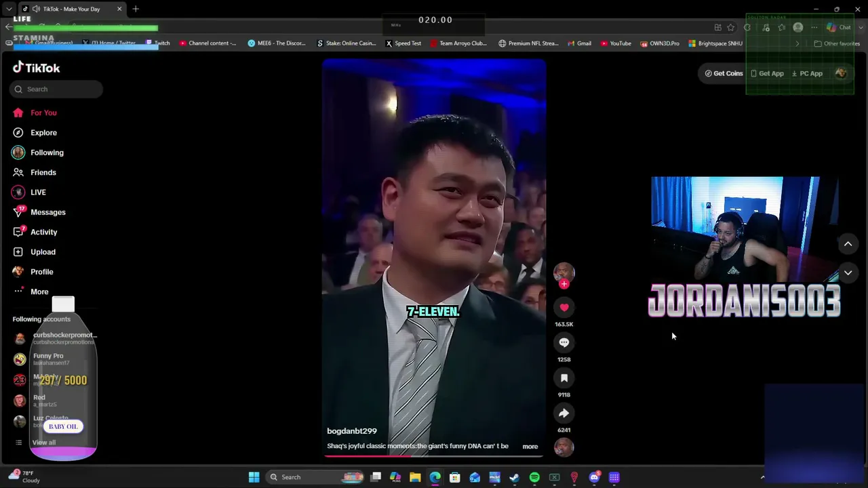
Task: Open Discord from the taskbar
Action: tap(594, 477)
